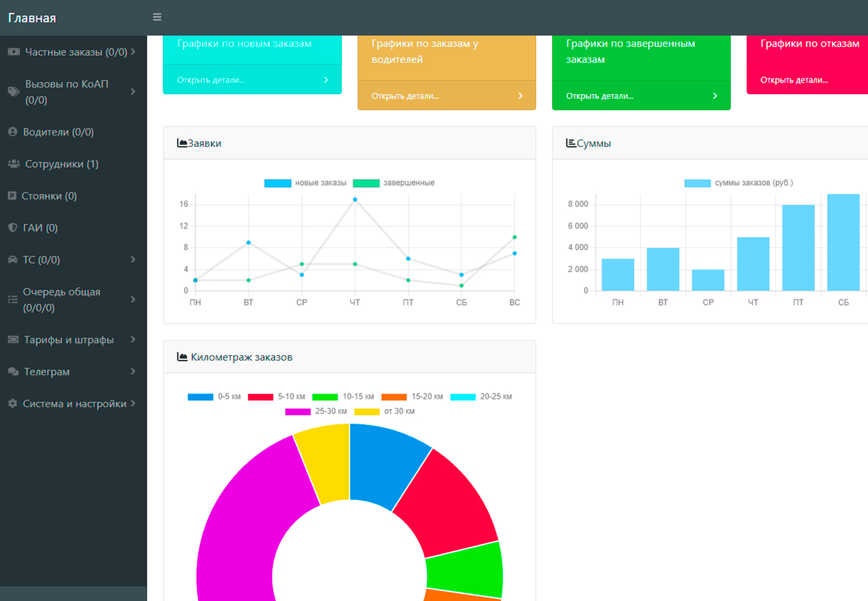This screenshot has width=868, height=601.
Task: Click the group icon beside Сотрудники
Action: pyautogui.click(x=13, y=164)
